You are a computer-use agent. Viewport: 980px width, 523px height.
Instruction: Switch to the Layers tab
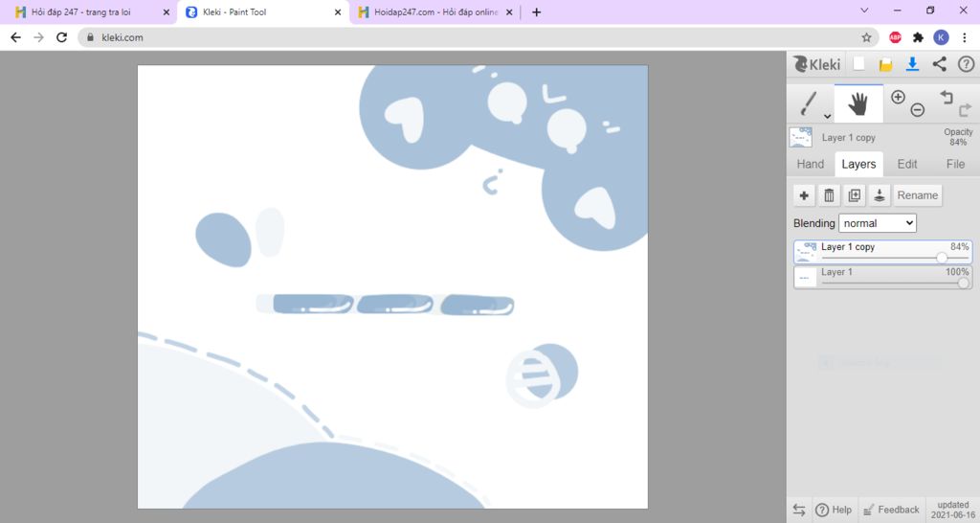858,164
